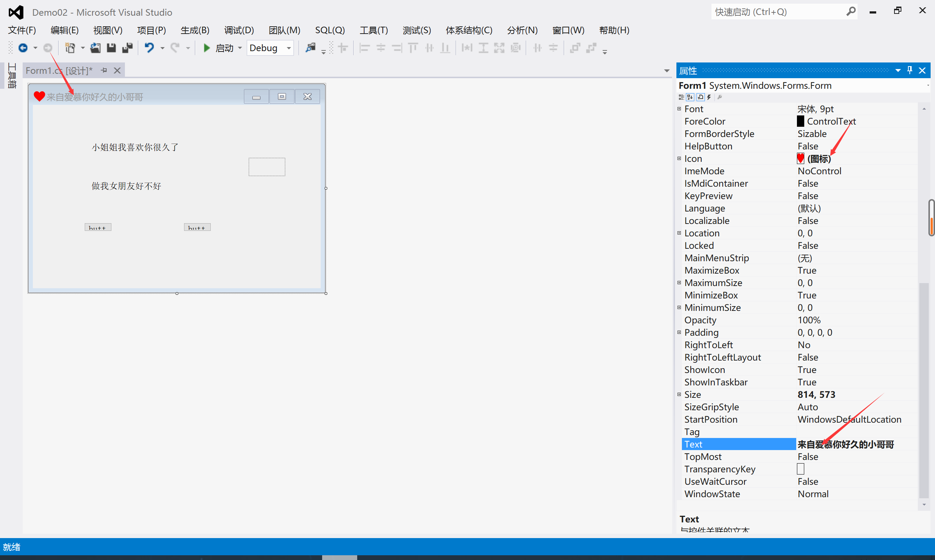This screenshot has width=935, height=560.
Task: Click the save all files icon
Action: click(127, 48)
